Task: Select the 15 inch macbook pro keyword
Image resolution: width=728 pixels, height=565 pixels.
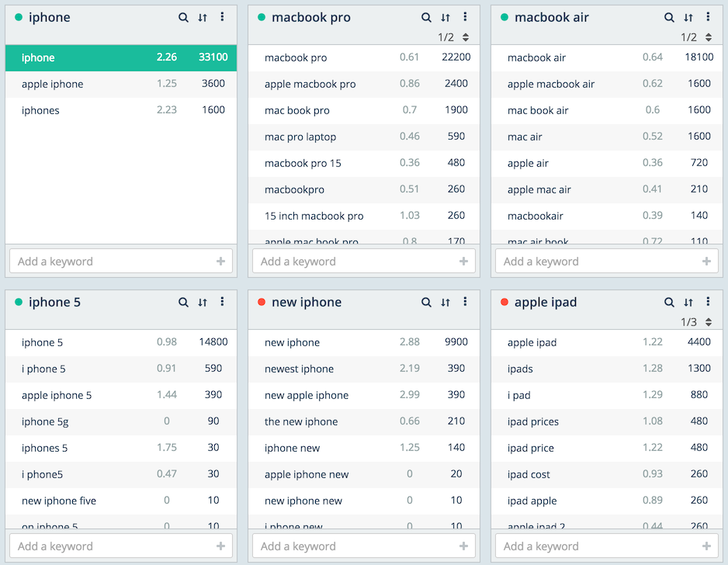Action: tap(364, 216)
